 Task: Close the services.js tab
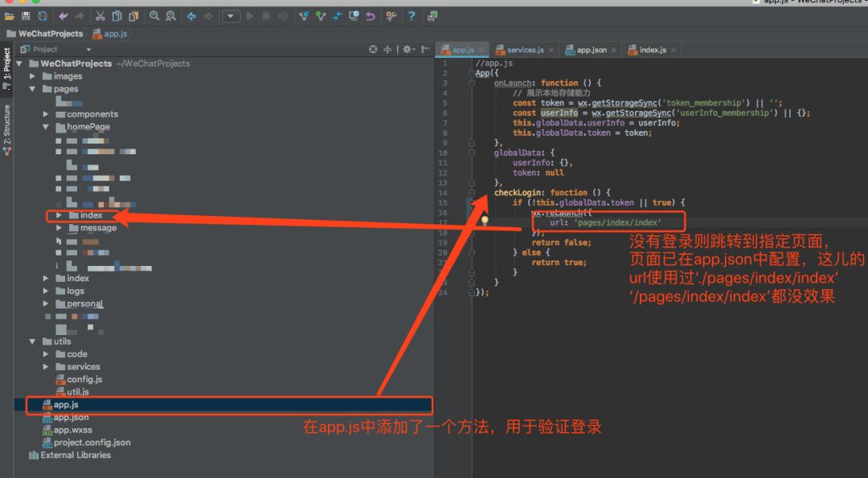(551, 51)
